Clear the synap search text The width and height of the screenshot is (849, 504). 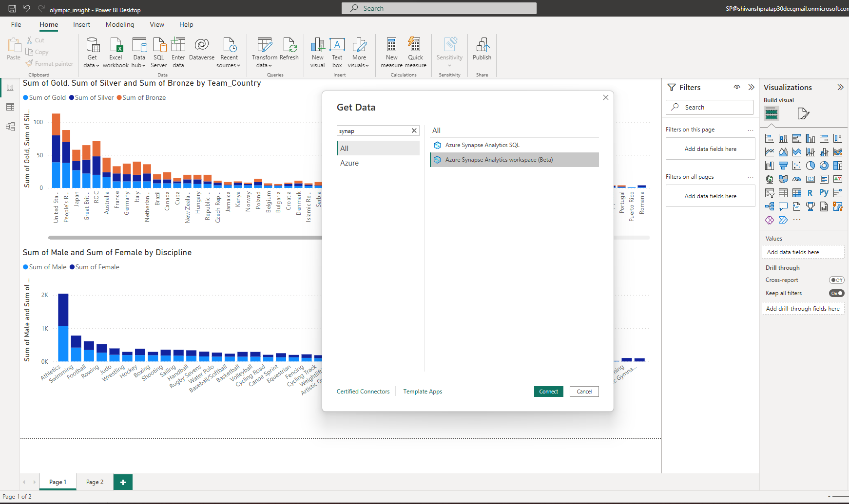pyautogui.click(x=414, y=131)
